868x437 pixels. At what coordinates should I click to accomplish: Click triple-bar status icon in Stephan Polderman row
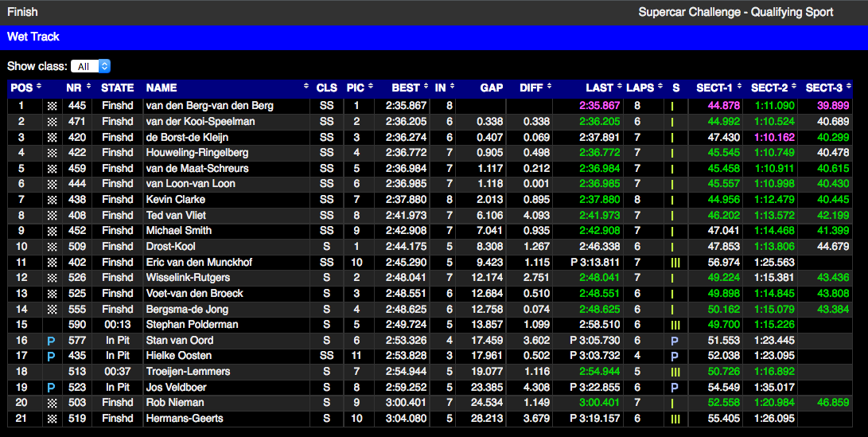(x=675, y=325)
